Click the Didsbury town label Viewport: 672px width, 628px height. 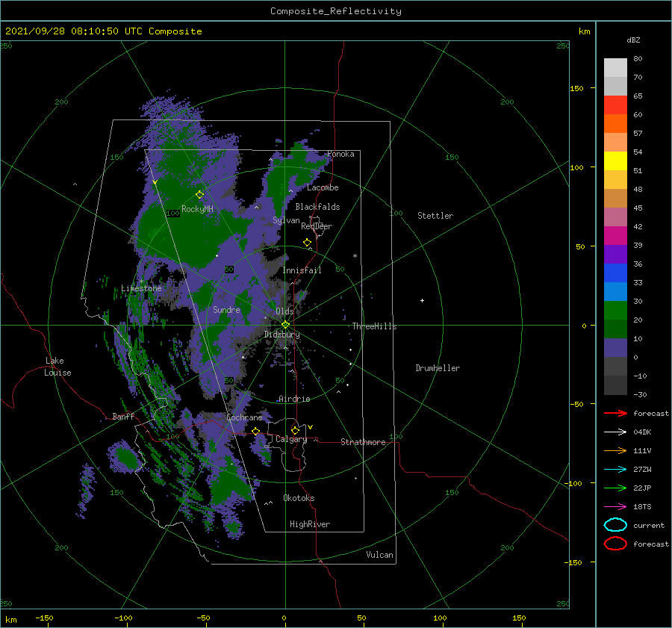coord(281,335)
